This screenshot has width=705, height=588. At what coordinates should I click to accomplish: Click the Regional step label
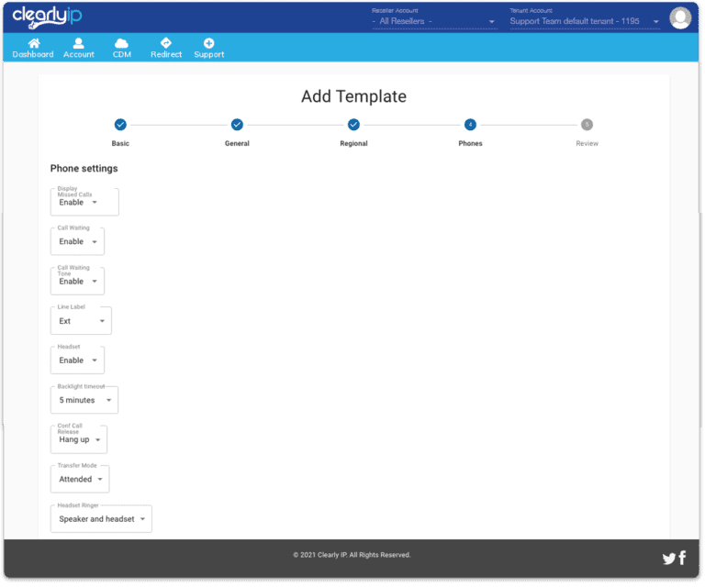click(353, 143)
